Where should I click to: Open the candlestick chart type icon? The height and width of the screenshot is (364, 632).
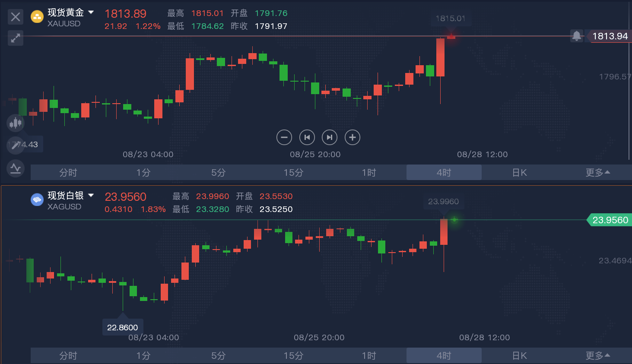click(x=16, y=123)
